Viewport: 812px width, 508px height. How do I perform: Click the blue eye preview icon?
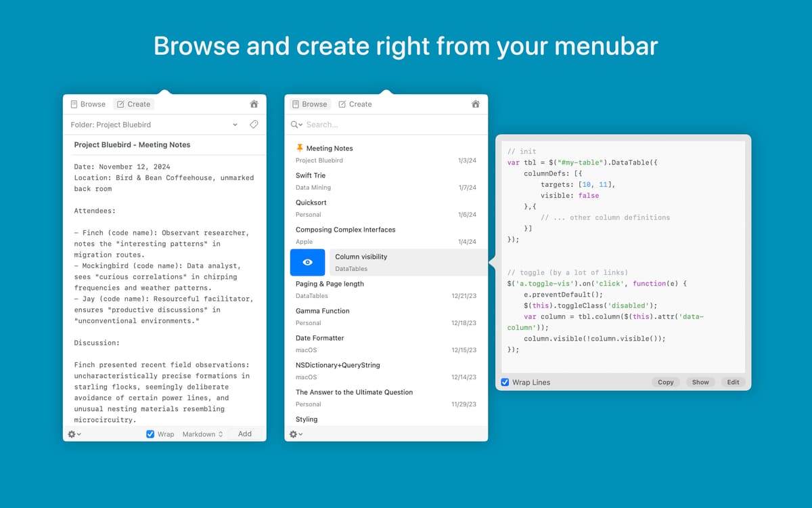click(x=307, y=262)
